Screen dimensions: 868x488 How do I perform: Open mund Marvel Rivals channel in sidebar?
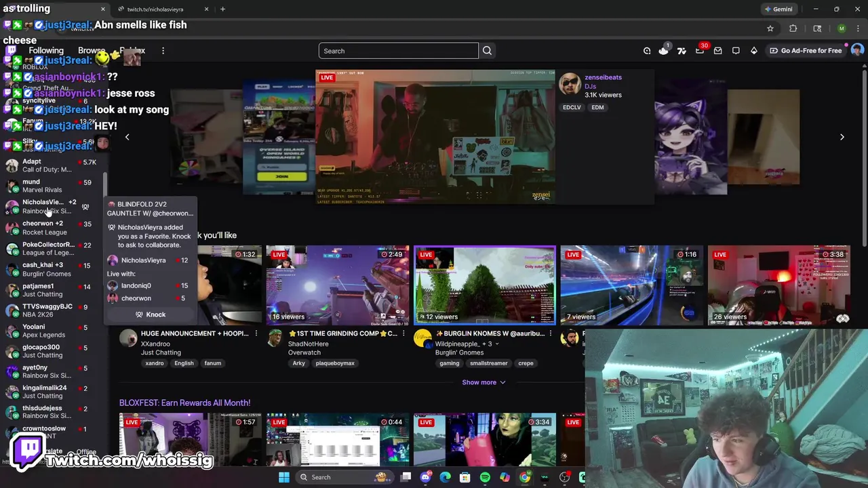point(52,186)
